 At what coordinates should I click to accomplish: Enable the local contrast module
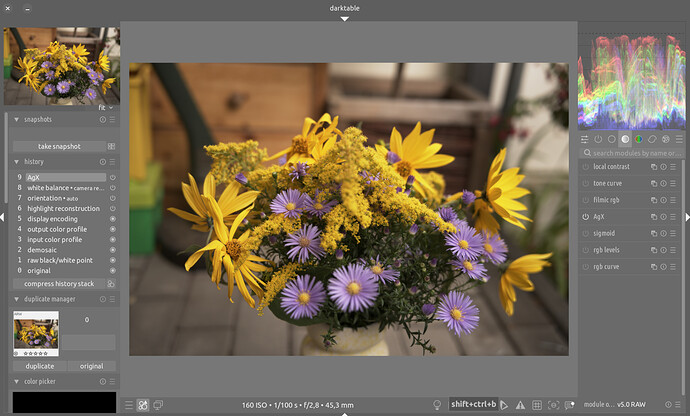586,167
